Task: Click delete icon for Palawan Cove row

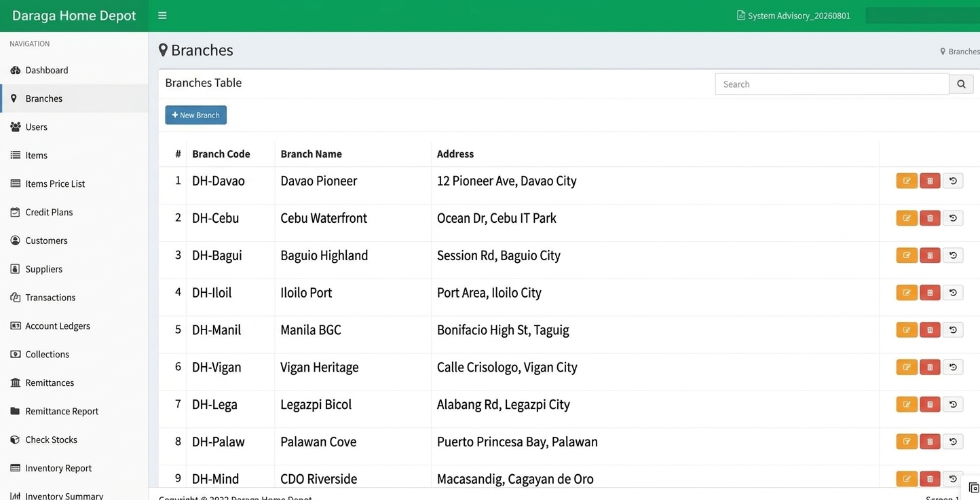Action: click(930, 442)
